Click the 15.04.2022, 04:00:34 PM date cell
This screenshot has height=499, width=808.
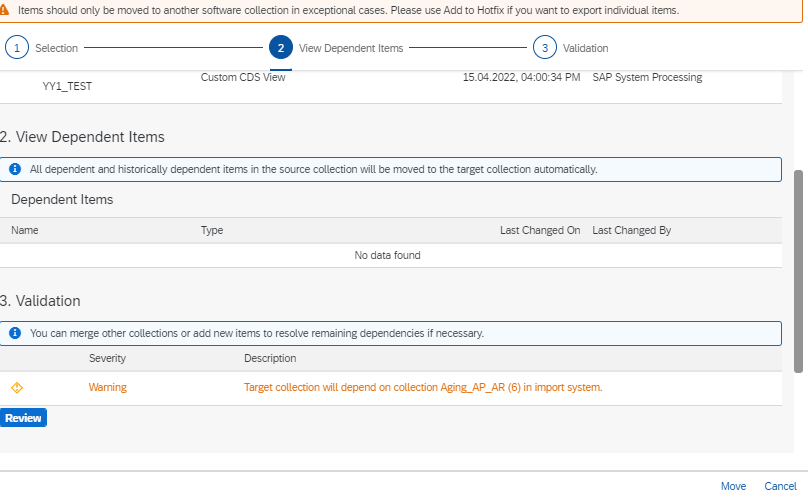click(521, 77)
